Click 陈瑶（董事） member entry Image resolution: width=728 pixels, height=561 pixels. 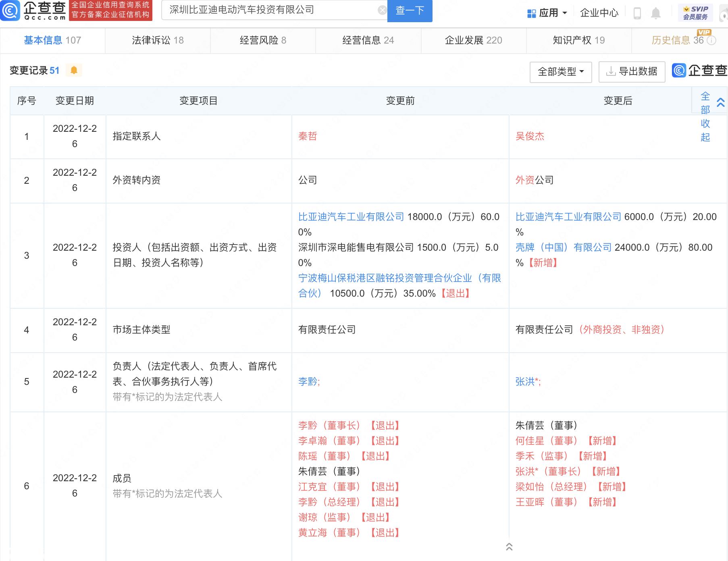pyautogui.click(x=344, y=456)
